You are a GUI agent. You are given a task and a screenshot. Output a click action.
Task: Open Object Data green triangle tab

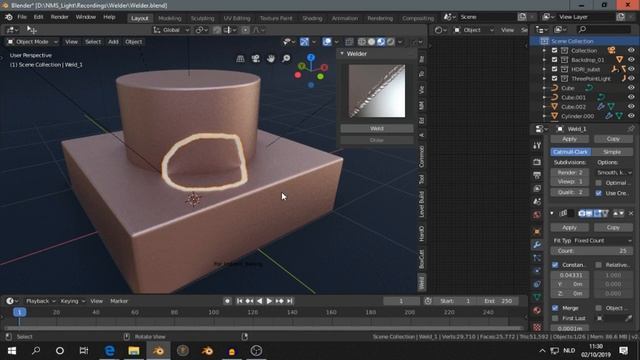(x=537, y=297)
